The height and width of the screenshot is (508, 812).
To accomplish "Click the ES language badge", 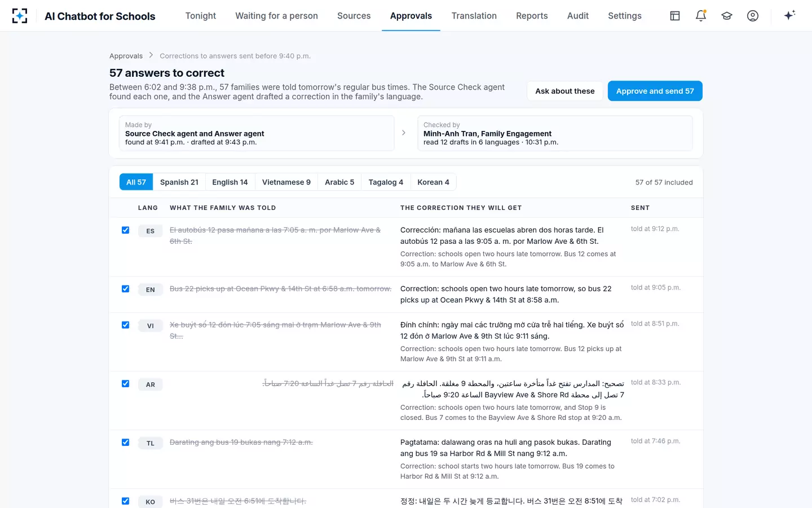I will [151, 231].
